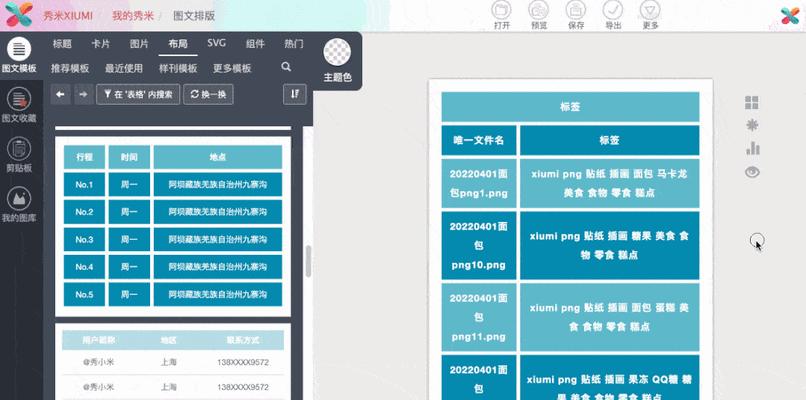Open 更多模板 more templates
Viewport: 806px width, 400px height.
click(x=232, y=68)
